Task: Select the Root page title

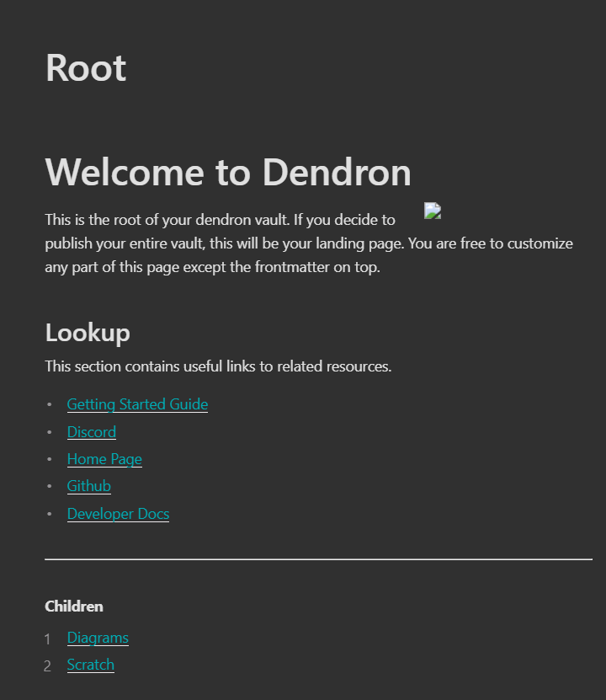Action: (86, 68)
